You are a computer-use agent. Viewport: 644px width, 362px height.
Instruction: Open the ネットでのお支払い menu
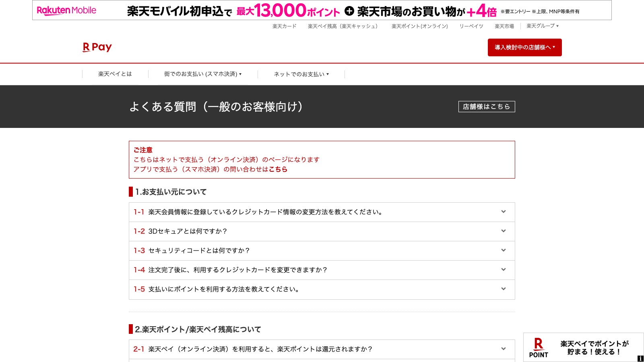pyautogui.click(x=301, y=74)
